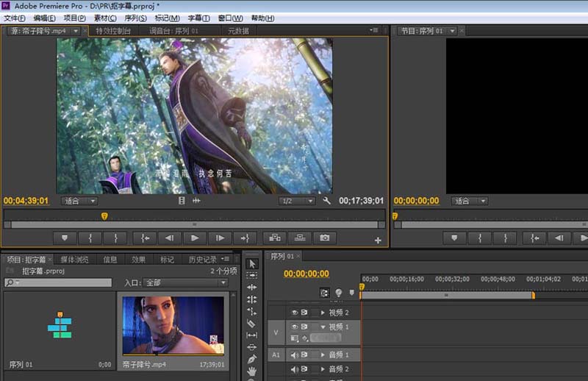Click the timeline zoom scroll bar
588x381 pixels.
point(446,296)
